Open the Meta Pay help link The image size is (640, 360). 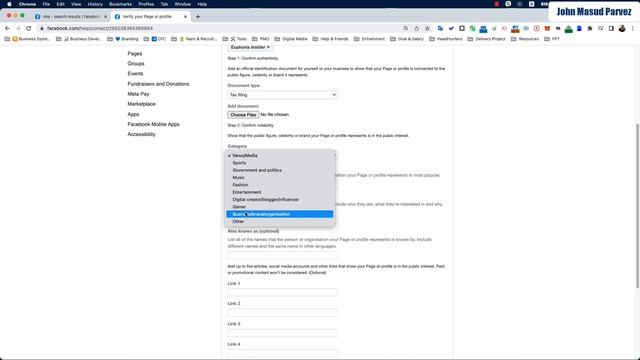tap(138, 94)
